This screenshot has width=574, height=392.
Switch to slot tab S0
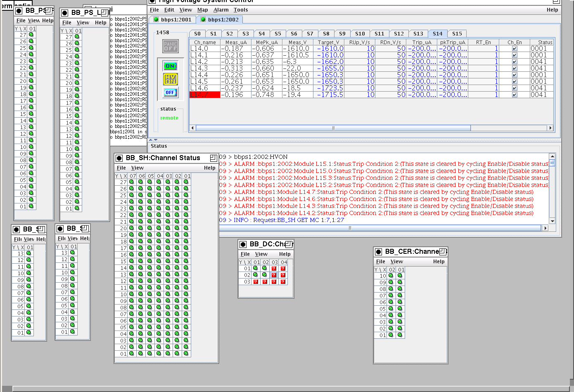197,34
